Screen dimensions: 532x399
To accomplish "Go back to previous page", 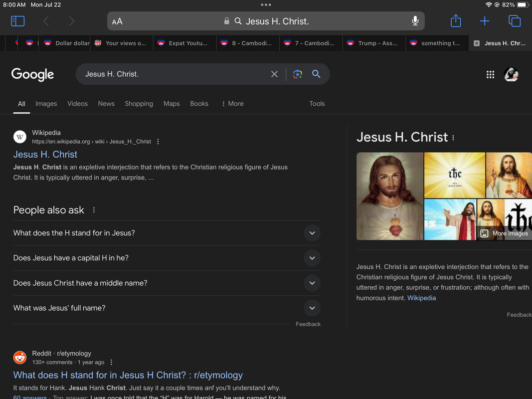I will click(46, 21).
